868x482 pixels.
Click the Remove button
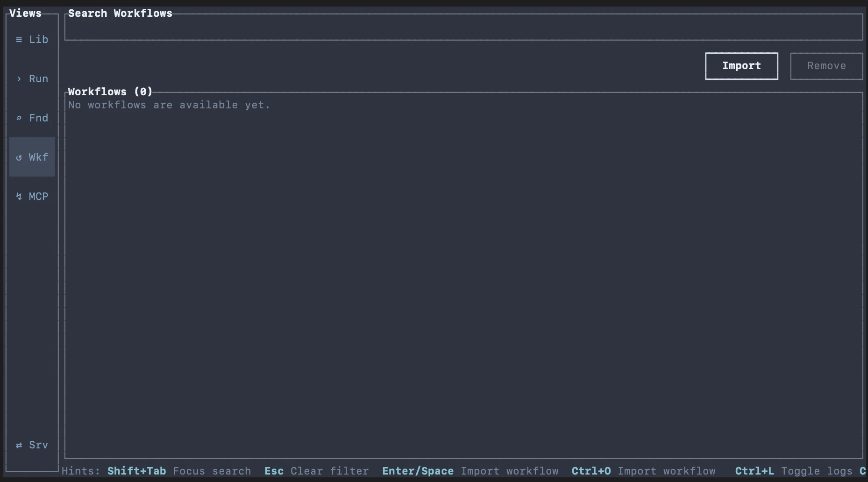(826, 66)
